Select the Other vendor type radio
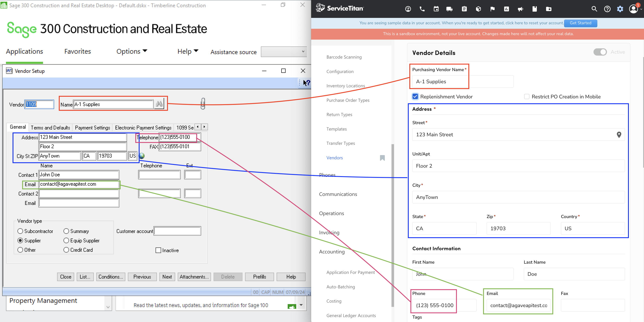 coord(20,250)
